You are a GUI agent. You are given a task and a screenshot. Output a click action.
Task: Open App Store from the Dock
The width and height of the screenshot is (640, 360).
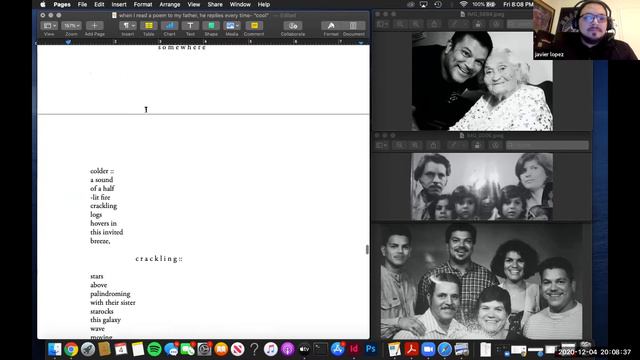338,349
